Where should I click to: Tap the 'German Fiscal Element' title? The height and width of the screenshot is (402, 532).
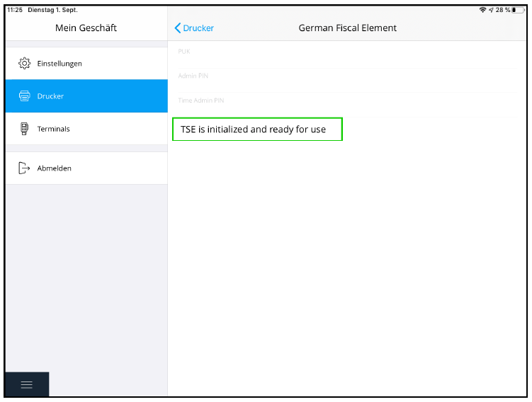[x=347, y=28]
